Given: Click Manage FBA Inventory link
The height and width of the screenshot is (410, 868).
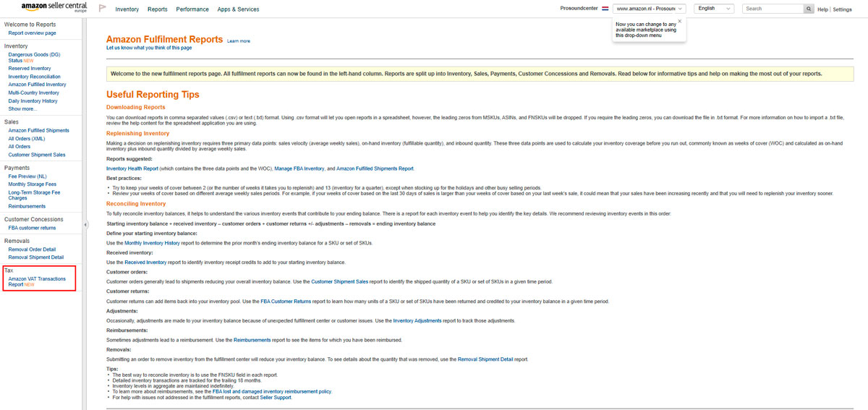Looking at the screenshot, I should click(x=299, y=168).
